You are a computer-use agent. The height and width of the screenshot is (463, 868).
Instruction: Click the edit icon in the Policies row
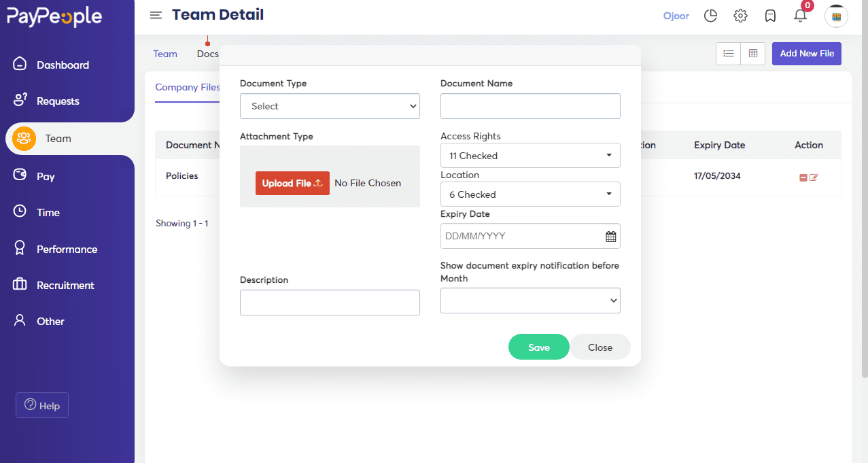pyautogui.click(x=814, y=177)
